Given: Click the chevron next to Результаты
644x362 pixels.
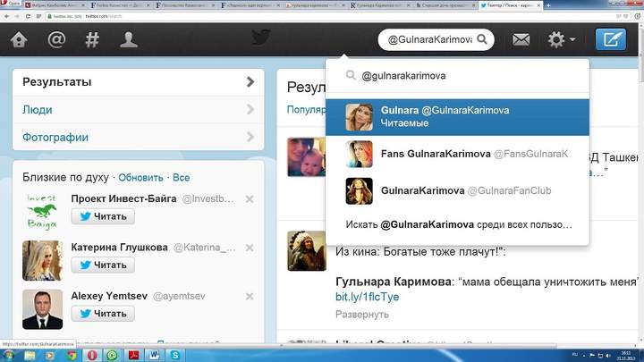Looking at the screenshot, I should pyautogui.click(x=250, y=81).
